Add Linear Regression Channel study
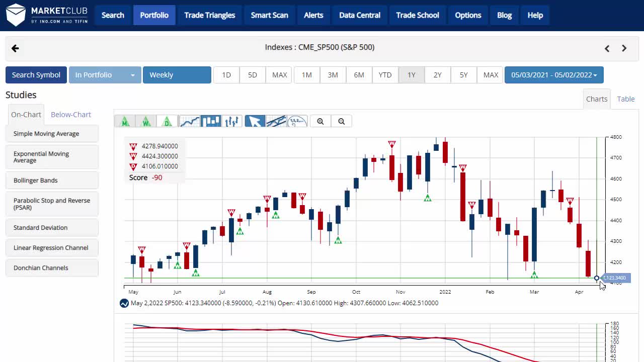Screen dimensions: 644x362 coord(52,248)
